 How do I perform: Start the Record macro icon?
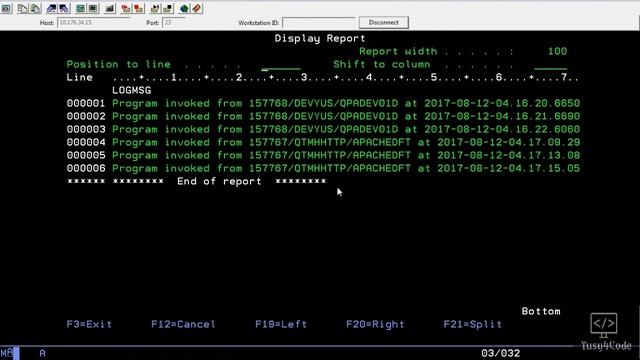[x=126, y=8]
